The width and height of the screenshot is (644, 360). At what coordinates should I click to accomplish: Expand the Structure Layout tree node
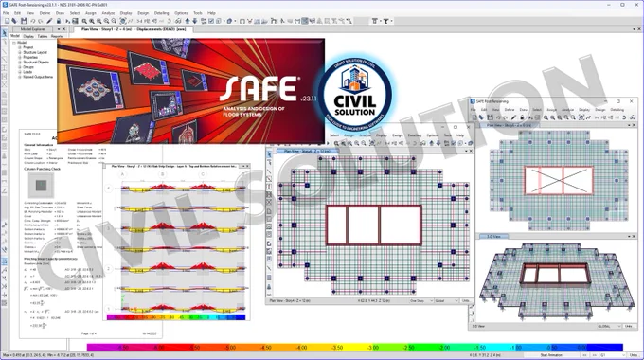point(19,53)
